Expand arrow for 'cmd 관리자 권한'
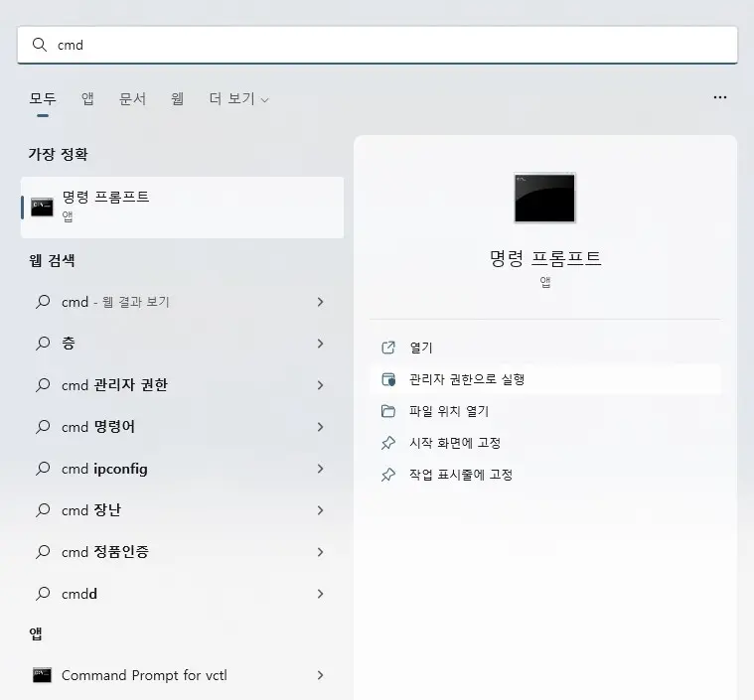The width and height of the screenshot is (754, 700). tap(320, 385)
